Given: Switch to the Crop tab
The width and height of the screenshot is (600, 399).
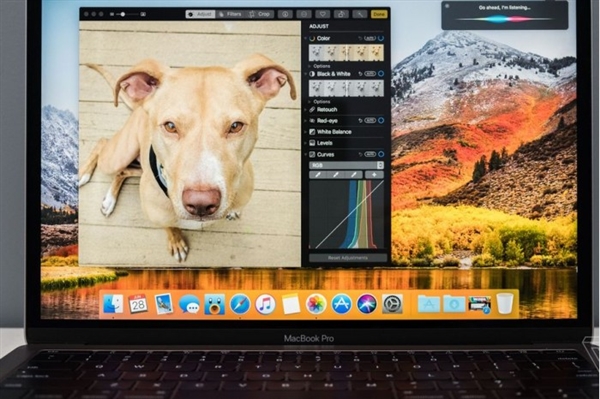Looking at the screenshot, I should 259,14.
